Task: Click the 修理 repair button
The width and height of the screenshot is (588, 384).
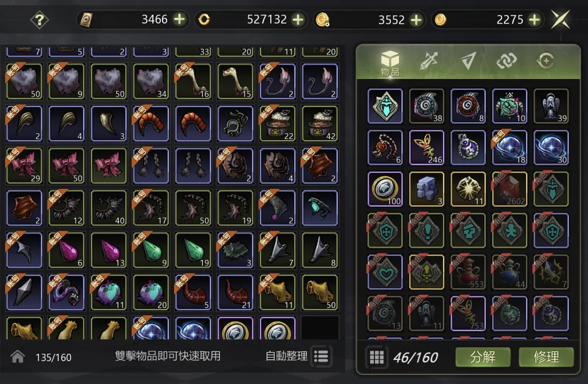Action: point(546,357)
